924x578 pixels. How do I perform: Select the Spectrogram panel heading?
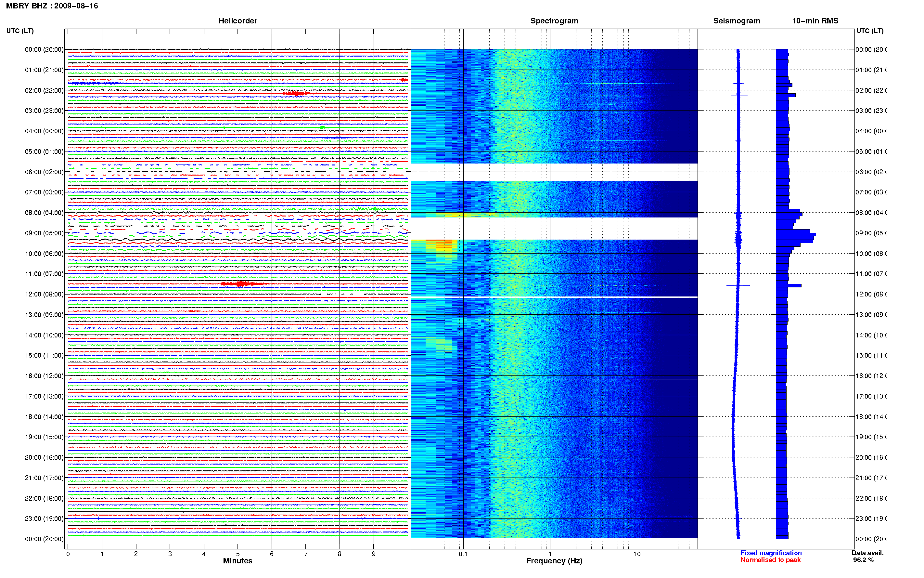click(x=554, y=21)
